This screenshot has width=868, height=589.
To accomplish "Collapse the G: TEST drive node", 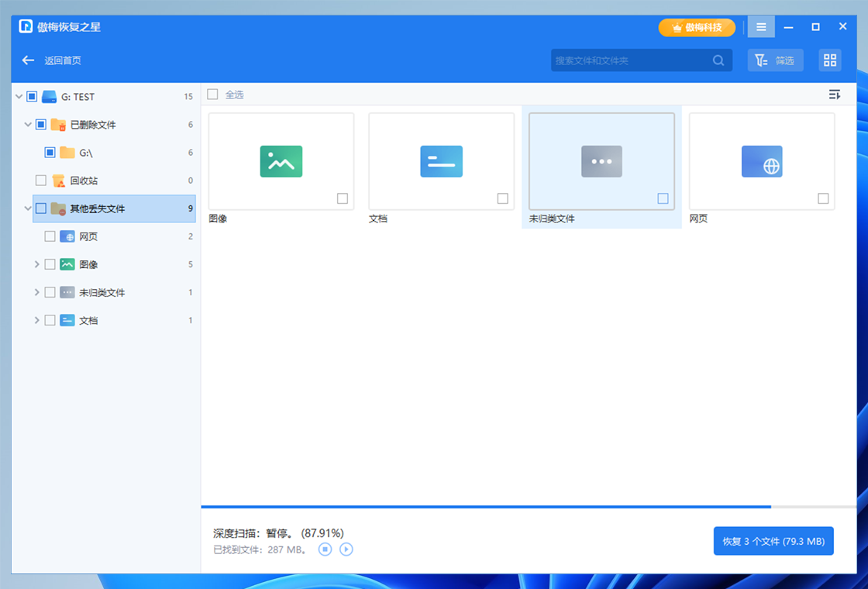I will click(19, 97).
